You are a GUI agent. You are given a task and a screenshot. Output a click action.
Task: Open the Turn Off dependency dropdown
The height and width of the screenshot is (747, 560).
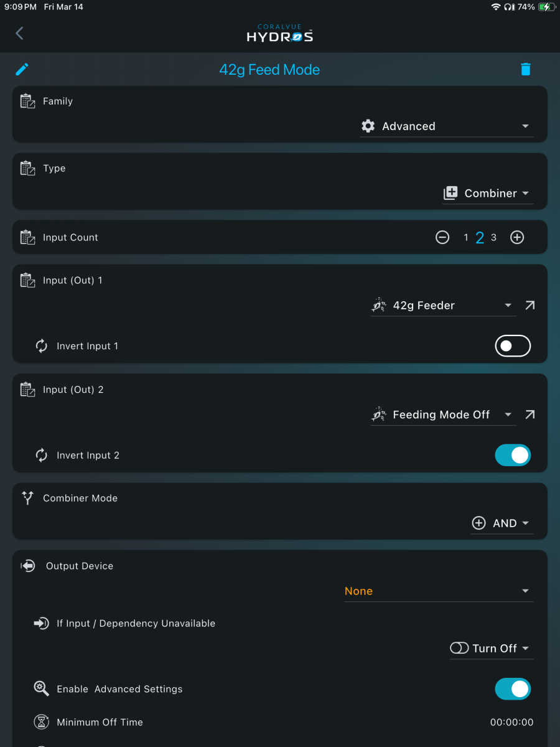(x=492, y=649)
